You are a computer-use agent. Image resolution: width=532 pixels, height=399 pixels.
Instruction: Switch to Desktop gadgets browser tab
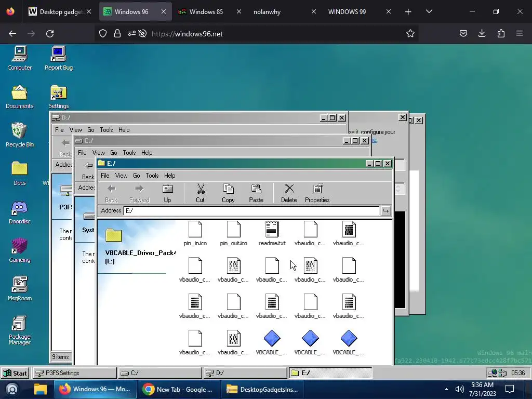(x=56, y=11)
